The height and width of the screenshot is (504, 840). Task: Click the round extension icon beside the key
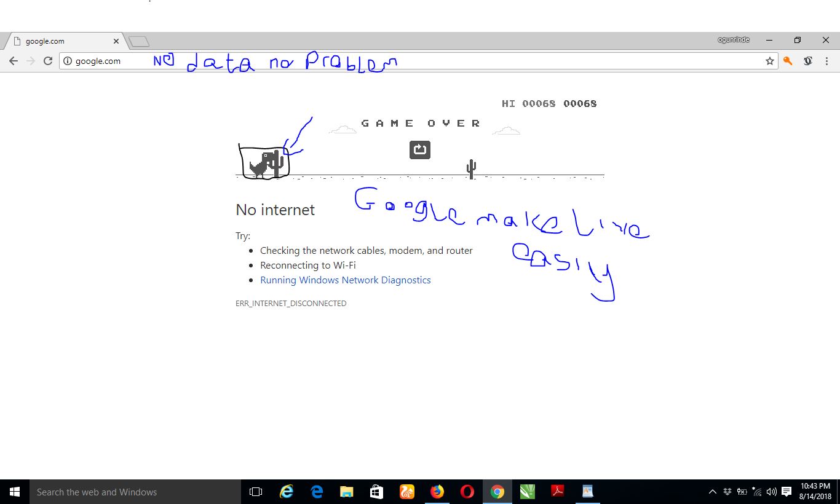[808, 61]
